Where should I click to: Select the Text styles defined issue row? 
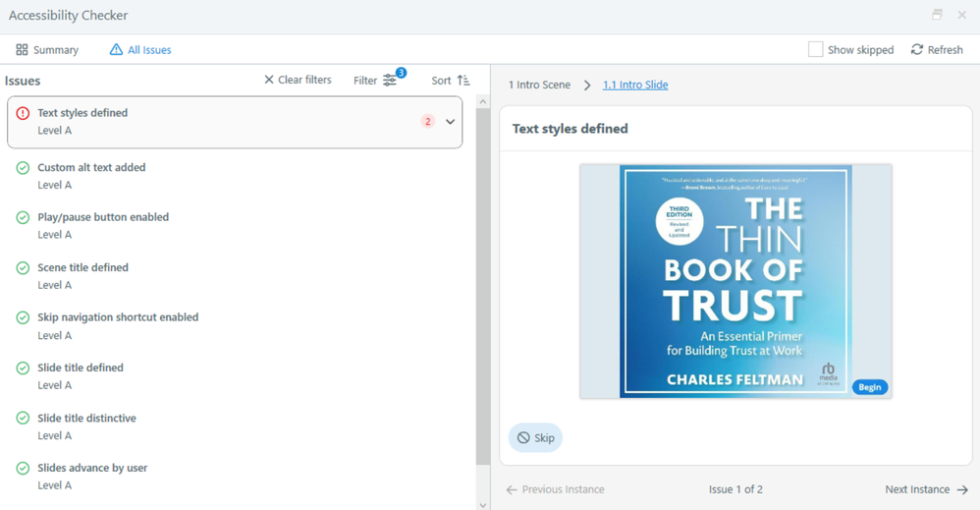(235, 122)
